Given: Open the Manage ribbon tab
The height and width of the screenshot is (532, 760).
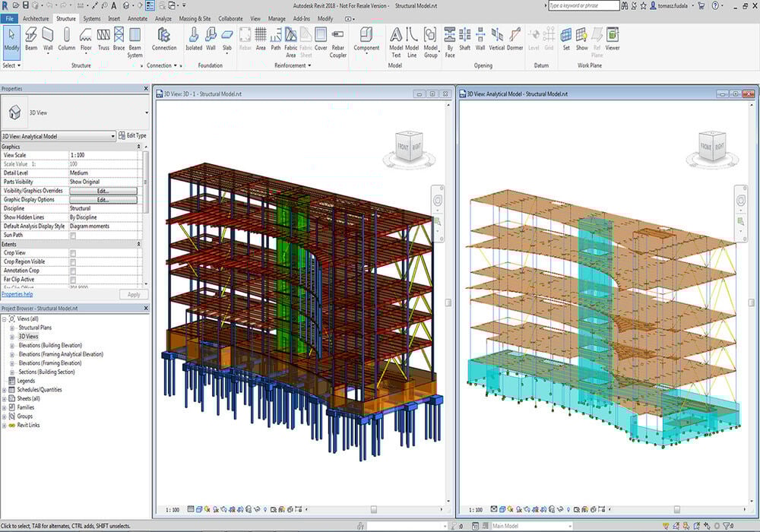Looking at the screenshot, I should pos(277,18).
